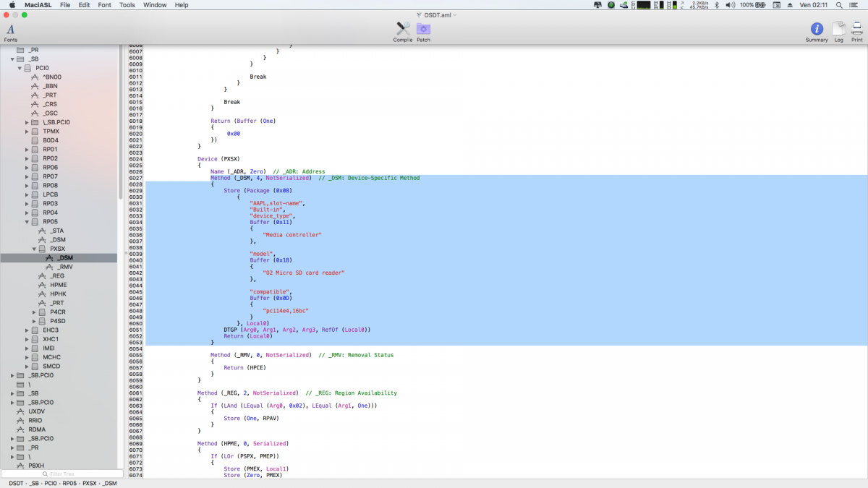Open the Tools menu
The height and width of the screenshot is (488, 868).
pos(127,5)
